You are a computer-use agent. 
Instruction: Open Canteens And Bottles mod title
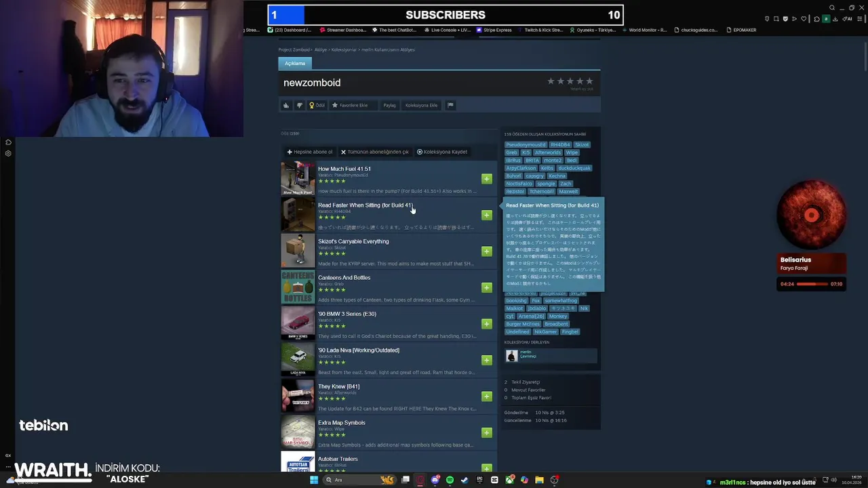tap(344, 278)
